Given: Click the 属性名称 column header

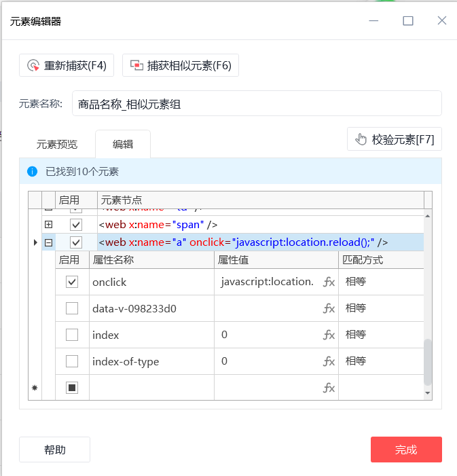Looking at the screenshot, I should pyautogui.click(x=151, y=260).
